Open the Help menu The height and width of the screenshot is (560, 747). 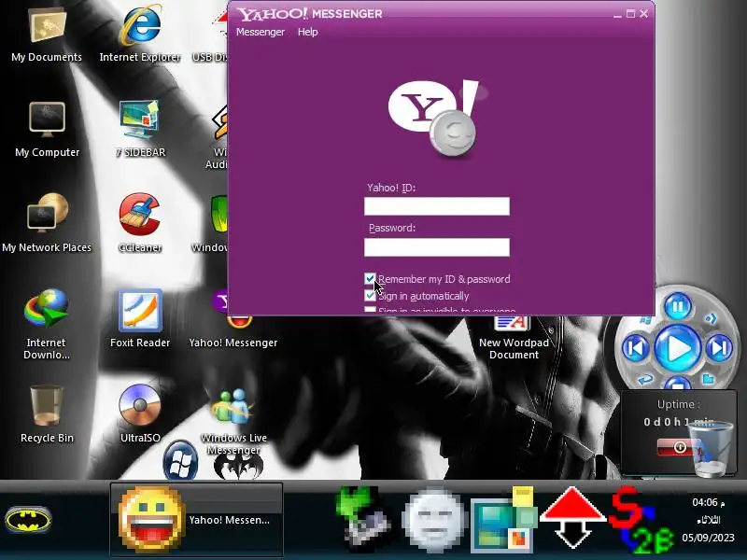click(x=308, y=32)
